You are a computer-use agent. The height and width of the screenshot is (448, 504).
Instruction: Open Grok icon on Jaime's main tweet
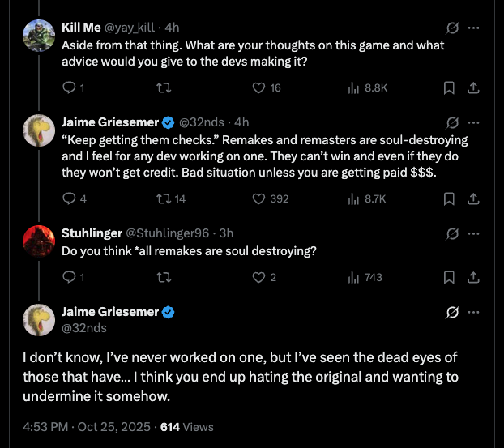pyautogui.click(x=453, y=313)
